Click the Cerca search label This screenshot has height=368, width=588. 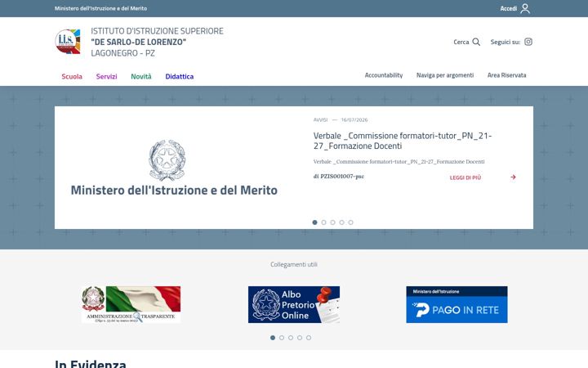pyautogui.click(x=461, y=42)
